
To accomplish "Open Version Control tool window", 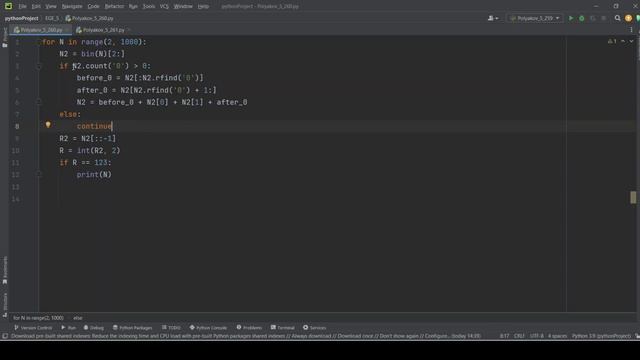I will [33, 328].
